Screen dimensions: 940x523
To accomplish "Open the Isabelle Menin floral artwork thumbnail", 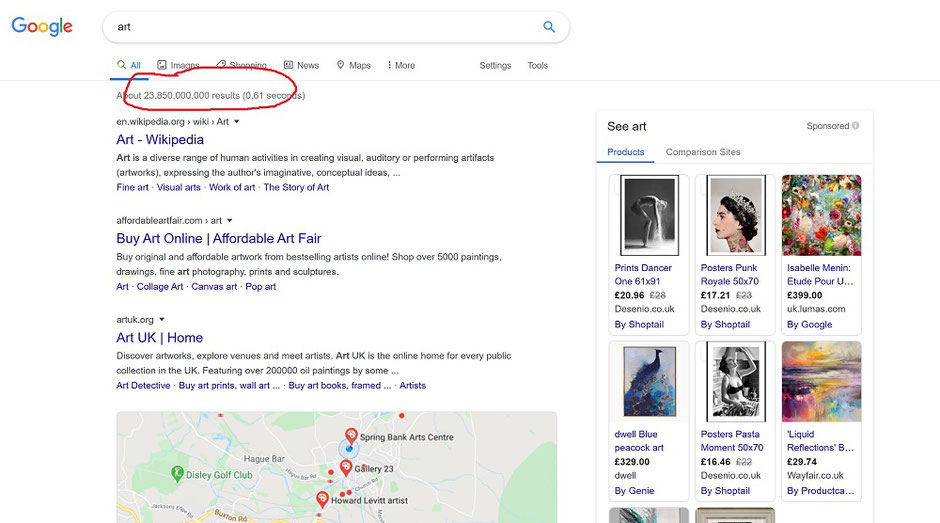I will click(x=821, y=215).
